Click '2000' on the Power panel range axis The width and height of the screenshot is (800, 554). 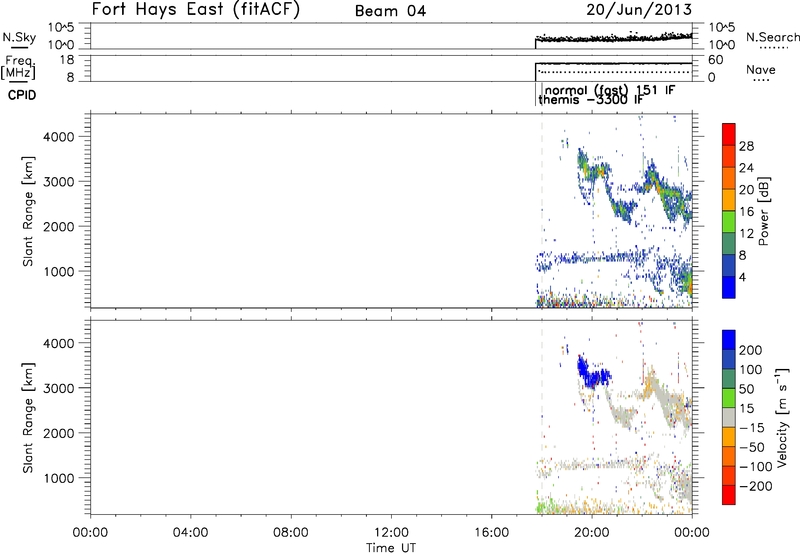pyautogui.click(x=59, y=226)
